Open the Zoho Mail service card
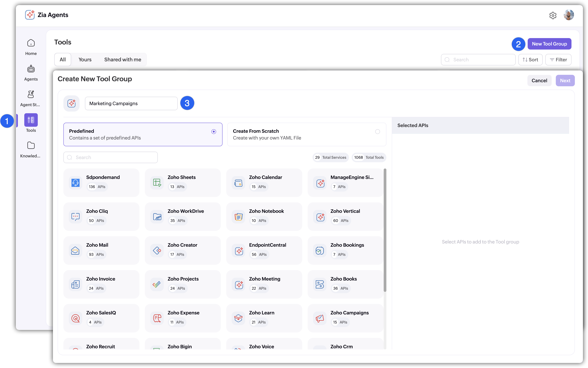 point(101,250)
